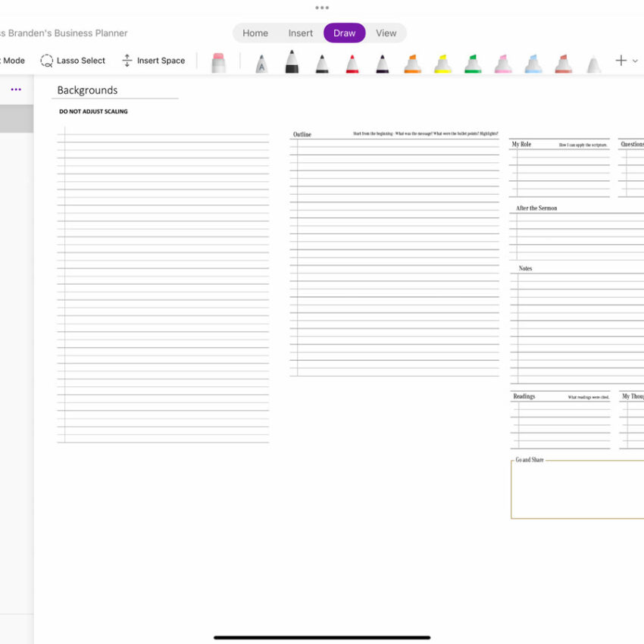Image resolution: width=644 pixels, height=644 pixels.
Task: Choose the thin black pen
Action: point(322,64)
